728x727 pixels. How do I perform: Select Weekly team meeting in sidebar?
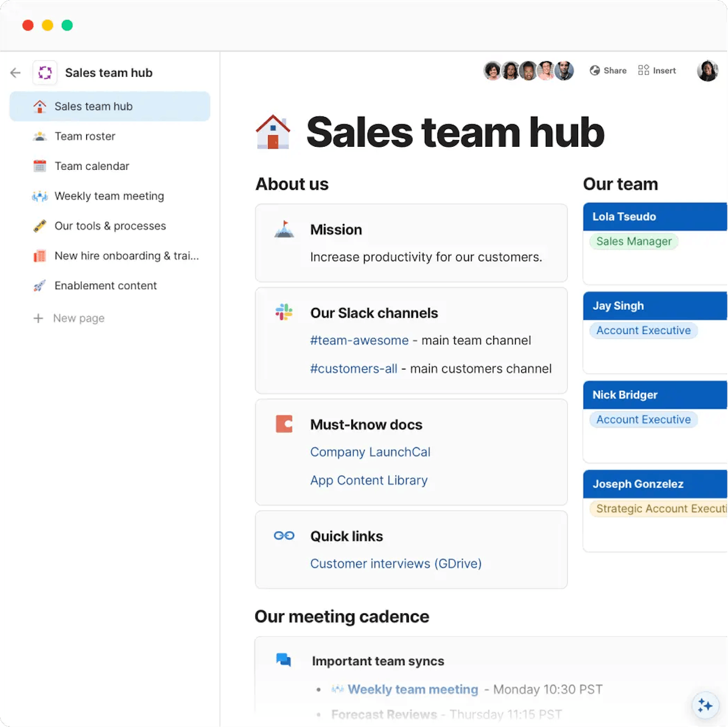point(109,196)
